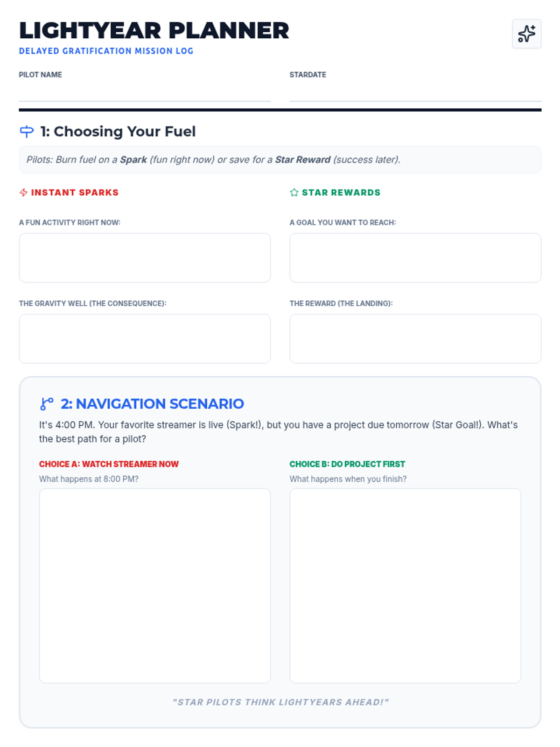Click the Instant Sparks heading text
Image resolution: width=560 pixels, height=747 pixels.
coord(75,192)
